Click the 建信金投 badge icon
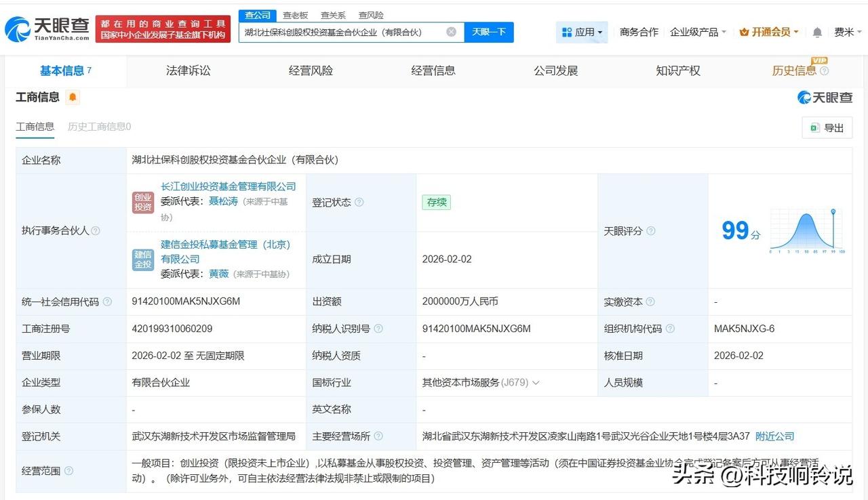 143,260
